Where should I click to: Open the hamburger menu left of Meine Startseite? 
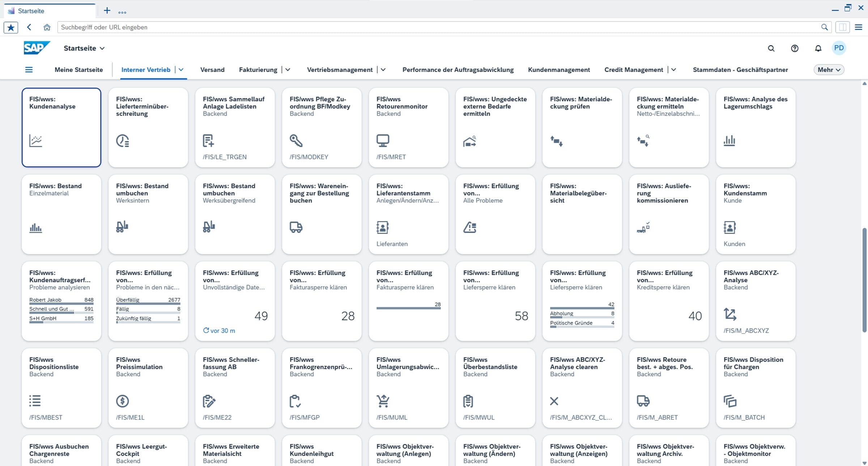click(x=29, y=69)
